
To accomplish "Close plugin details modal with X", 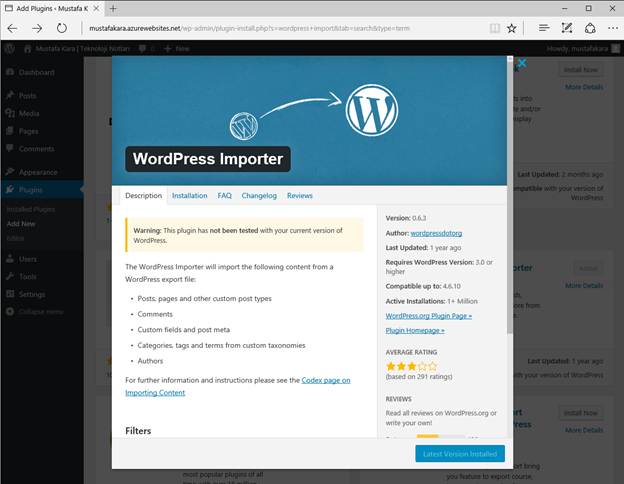I will (x=522, y=63).
